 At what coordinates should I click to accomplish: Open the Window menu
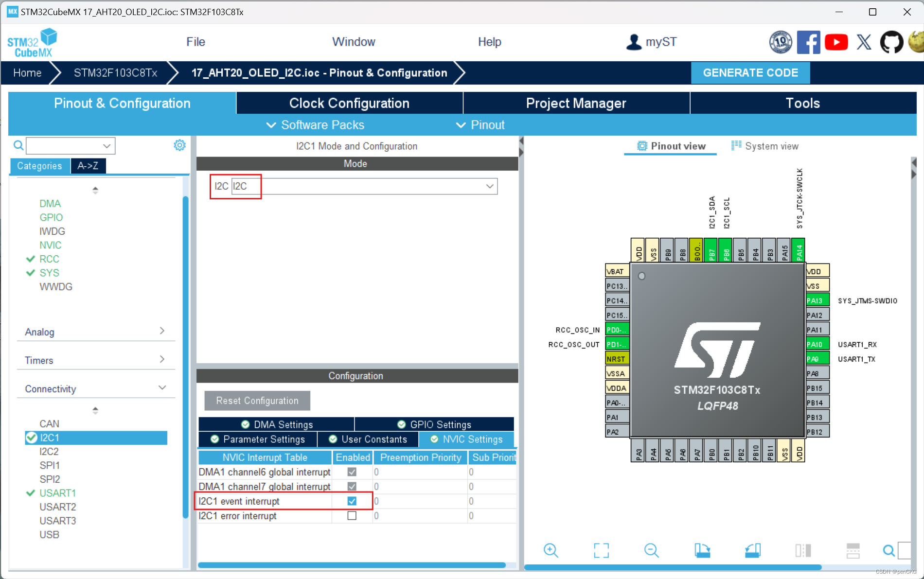[x=354, y=42]
